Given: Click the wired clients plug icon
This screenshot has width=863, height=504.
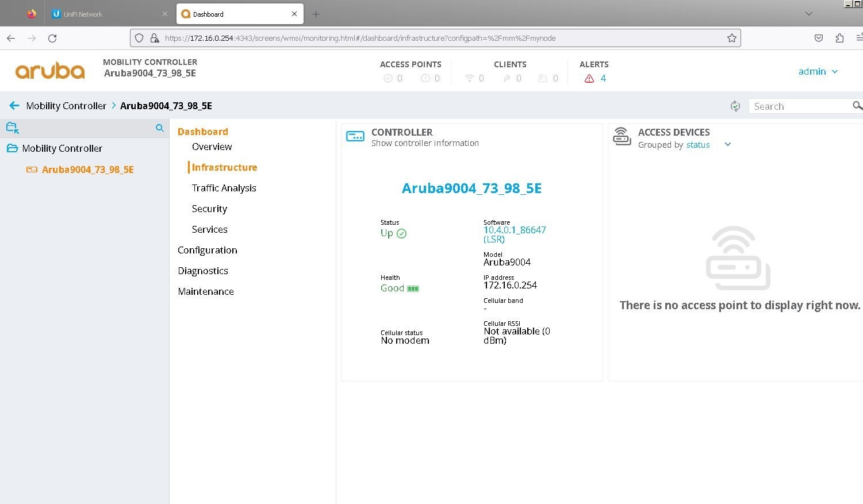Looking at the screenshot, I should click(507, 78).
